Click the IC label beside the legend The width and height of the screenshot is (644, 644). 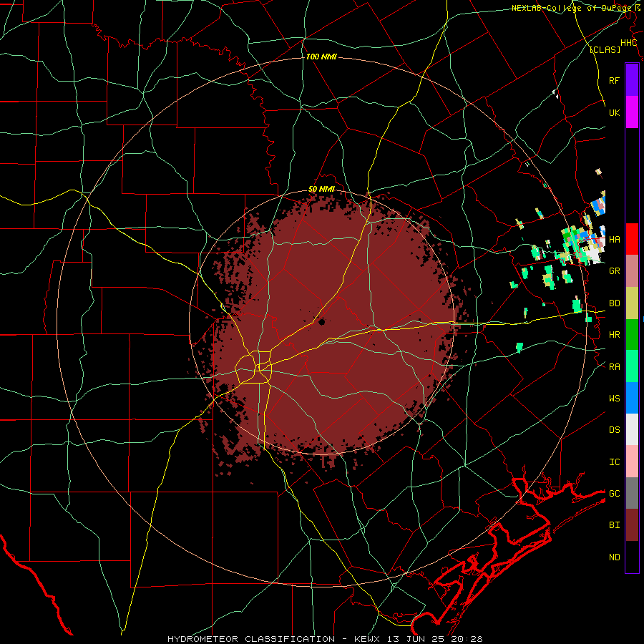click(x=614, y=462)
